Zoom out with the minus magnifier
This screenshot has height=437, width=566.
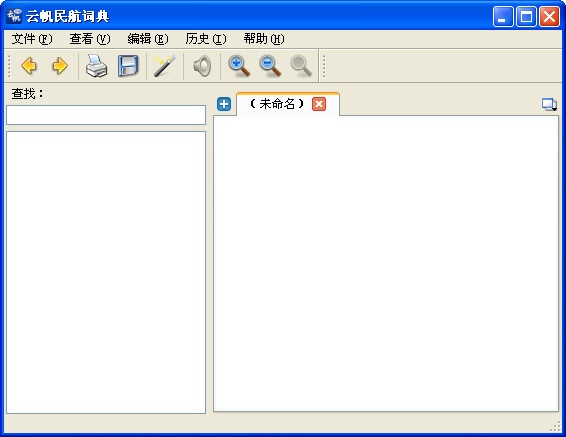coord(270,66)
